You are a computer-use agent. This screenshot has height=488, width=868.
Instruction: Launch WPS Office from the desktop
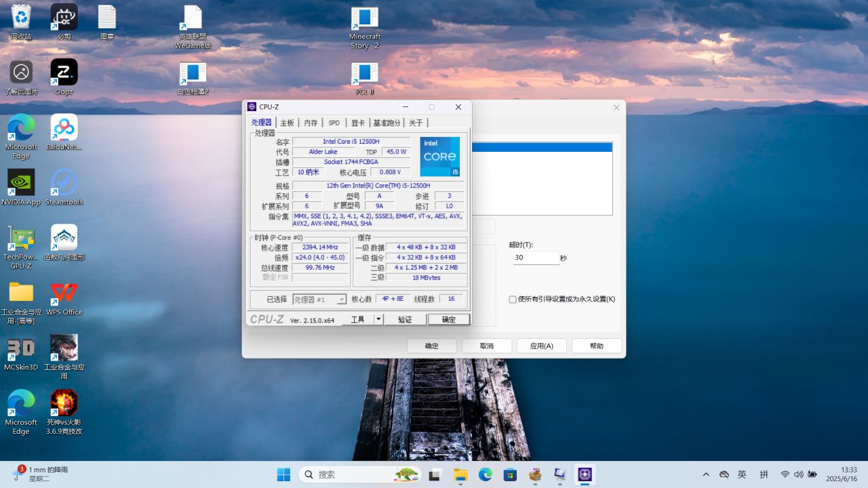pyautogui.click(x=64, y=293)
